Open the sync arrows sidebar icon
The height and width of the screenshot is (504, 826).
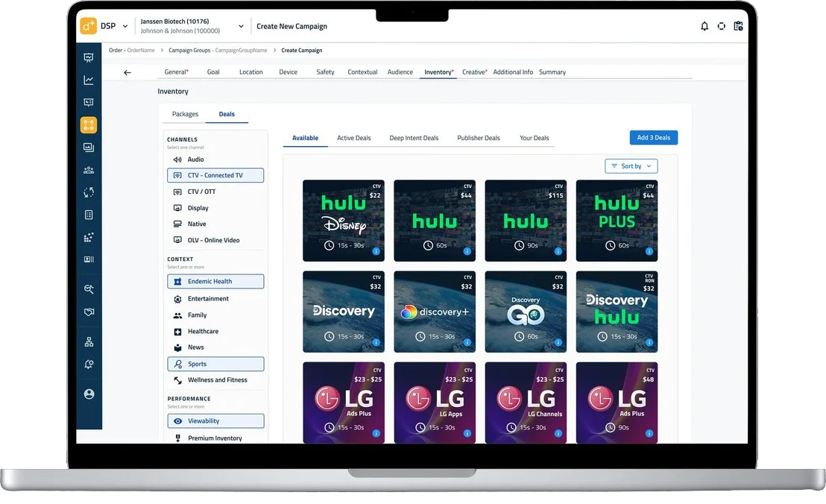click(x=89, y=192)
